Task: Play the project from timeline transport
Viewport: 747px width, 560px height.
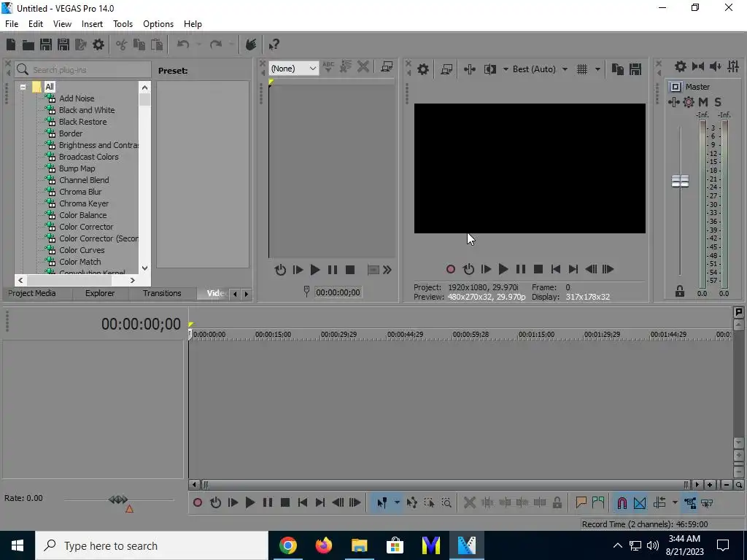Action: pyautogui.click(x=250, y=503)
